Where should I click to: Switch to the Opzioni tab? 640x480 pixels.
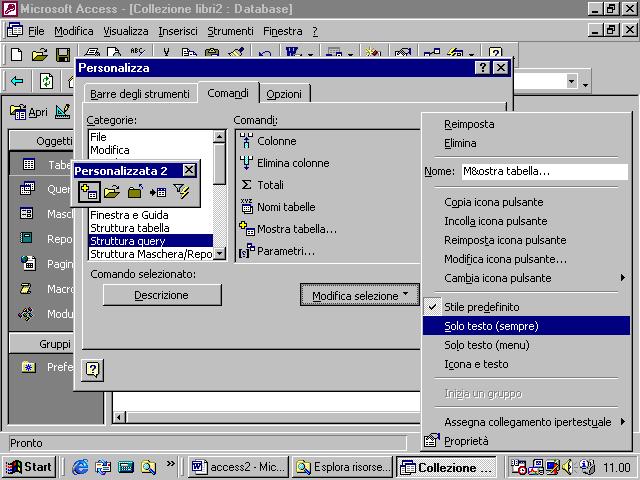click(284, 94)
